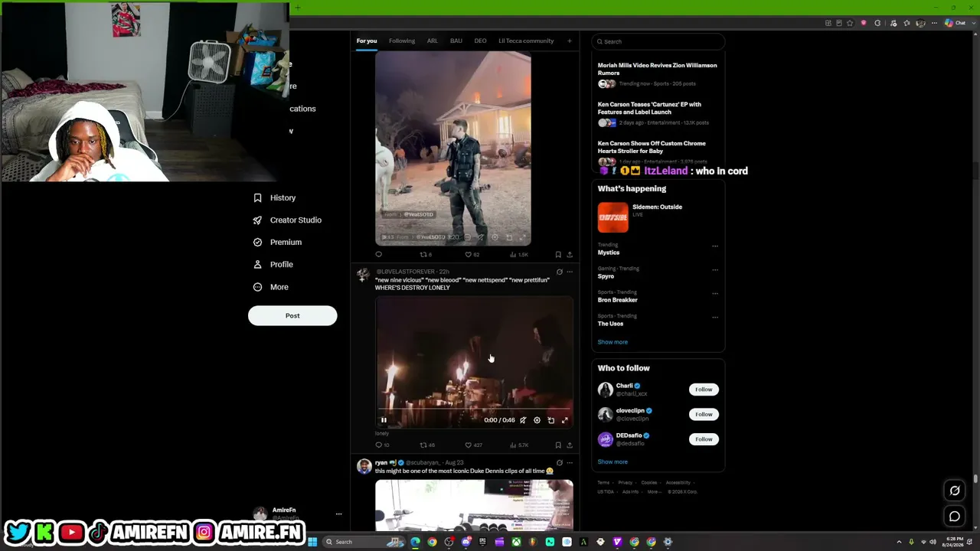Open the BAU list tab
This screenshot has height=551, width=980.
[456, 41]
